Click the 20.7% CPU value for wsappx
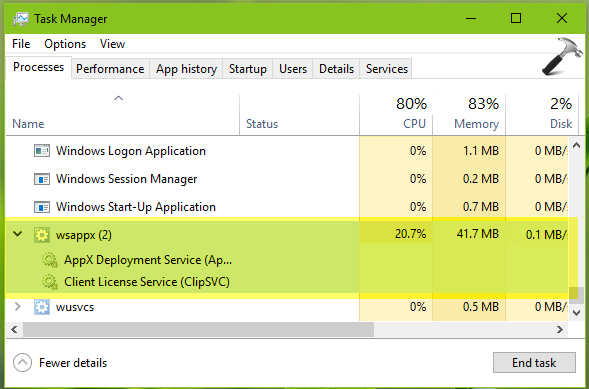 410,234
